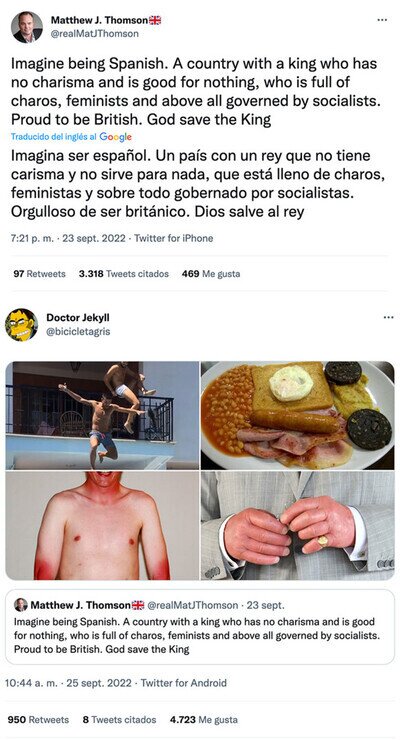Click the 'Traducido del inglés al' translation label

coord(54,137)
